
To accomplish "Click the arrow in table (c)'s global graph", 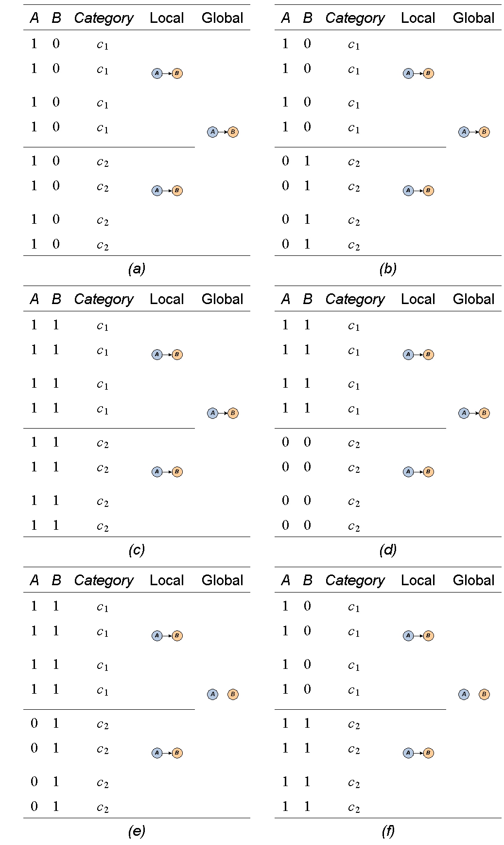I will pos(223,413).
